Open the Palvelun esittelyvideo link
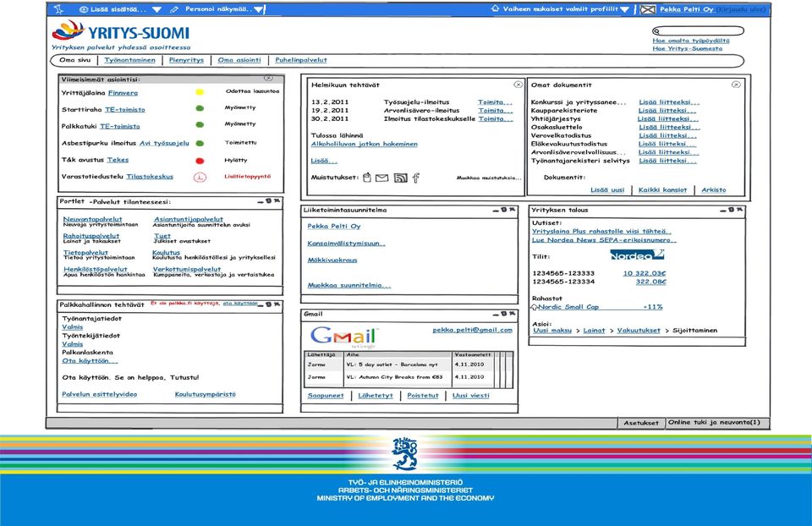 click(100, 394)
